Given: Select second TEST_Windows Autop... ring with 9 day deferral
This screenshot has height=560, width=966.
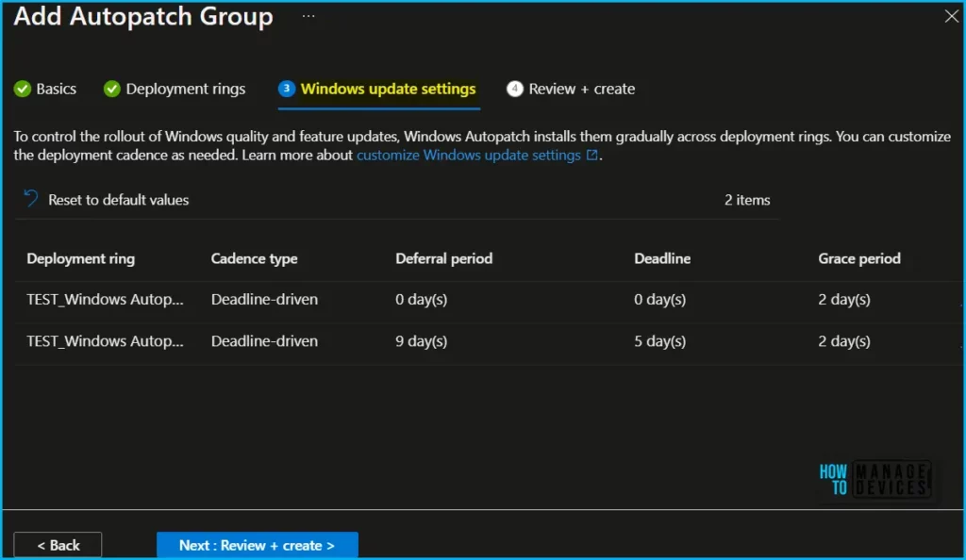Looking at the screenshot, I should coord(106,341).
